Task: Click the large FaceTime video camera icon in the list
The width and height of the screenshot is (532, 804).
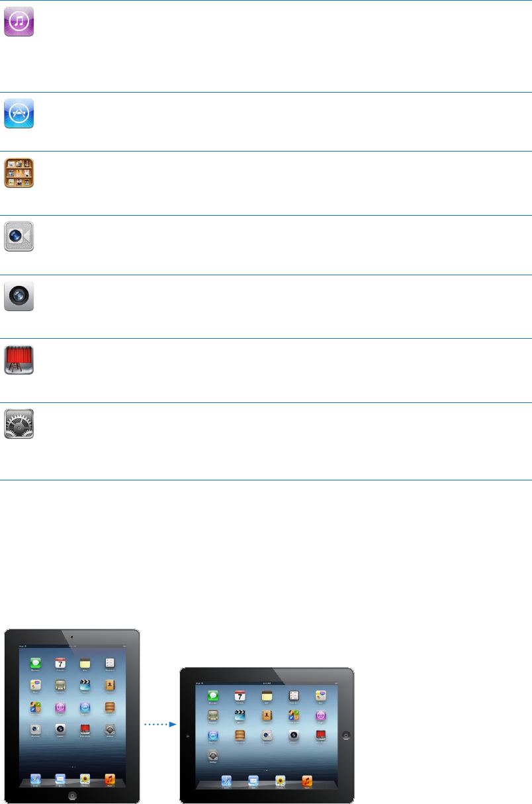Action: coord(19,236)
